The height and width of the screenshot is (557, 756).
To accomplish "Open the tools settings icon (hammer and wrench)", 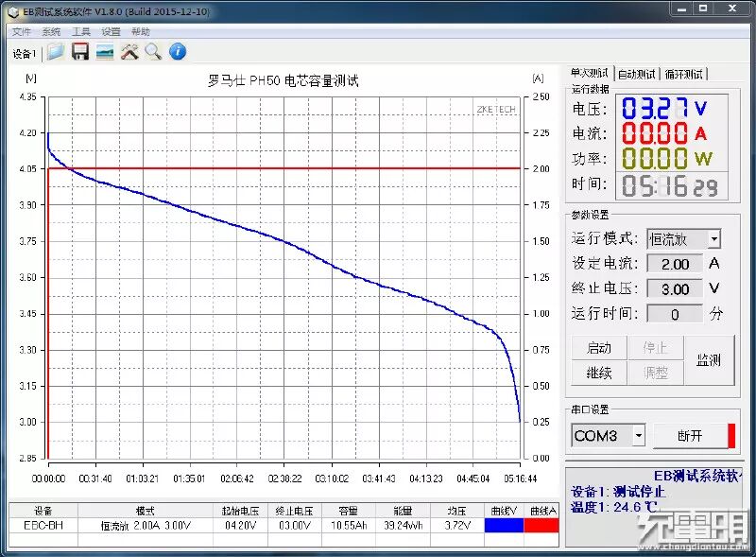I will coord(129,52).
